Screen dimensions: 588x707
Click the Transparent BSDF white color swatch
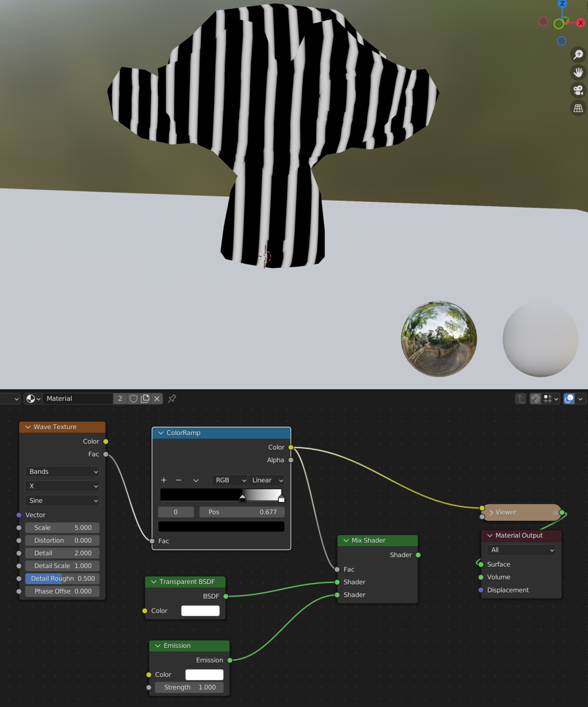pyautogui.click(x=200, y=611)
